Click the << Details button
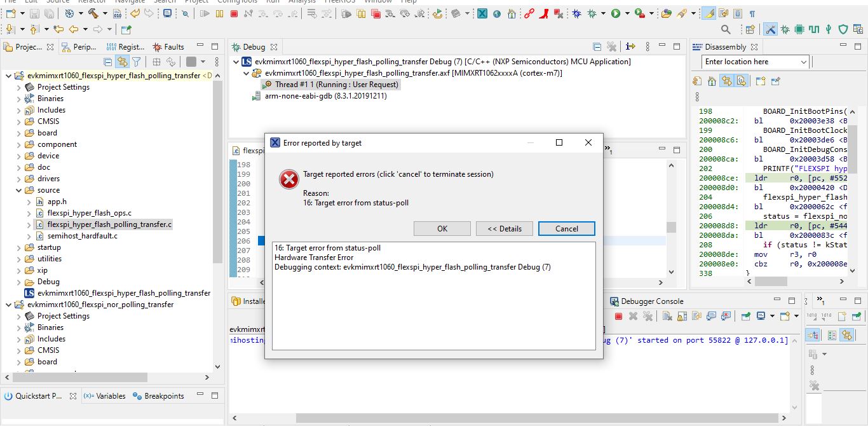 coord(505,229)
